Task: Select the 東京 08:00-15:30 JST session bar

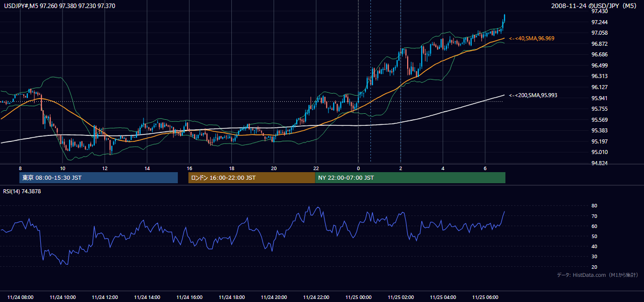Action: pyautogui.click(x=99, y=178)
